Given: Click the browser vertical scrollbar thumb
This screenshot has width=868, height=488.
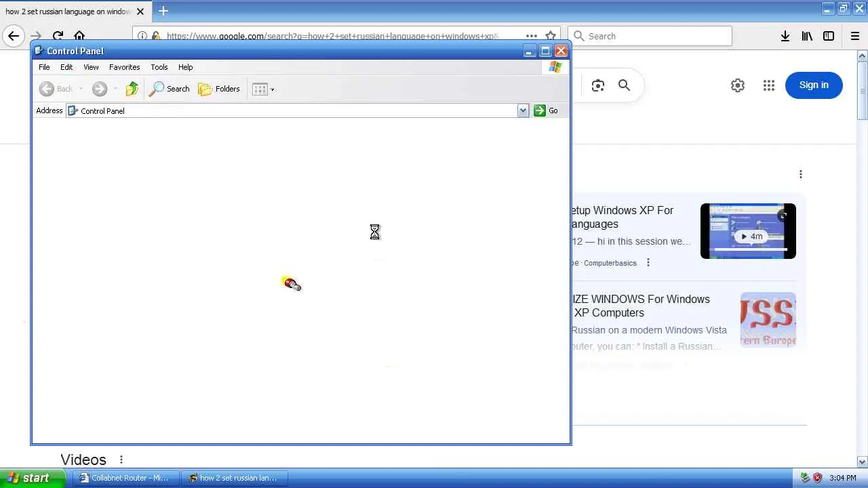Looking at the screenshot, I should coord(863,91).
